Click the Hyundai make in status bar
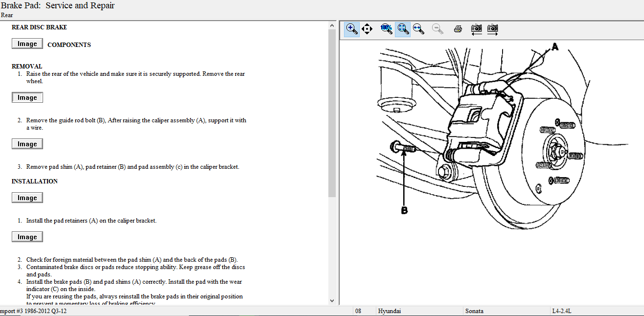The image size is (644, 316). pyautogui.click(x=390, y=311)
